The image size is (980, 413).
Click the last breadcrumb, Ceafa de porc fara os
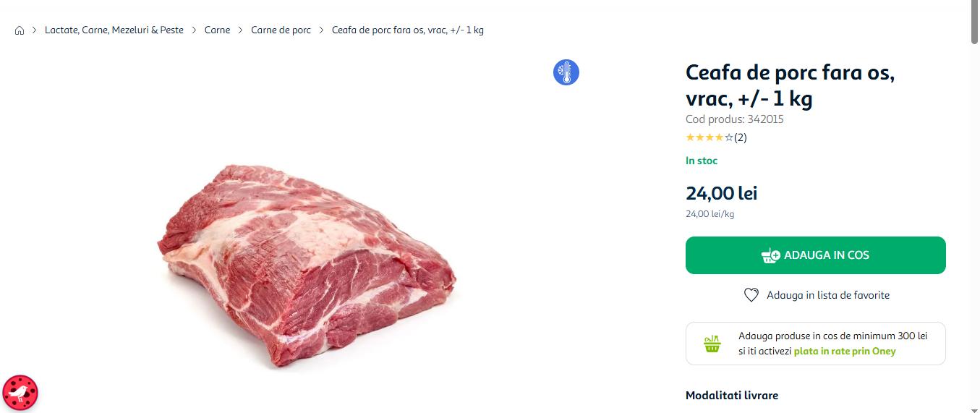pyautogui.click(x=407, y=30)
